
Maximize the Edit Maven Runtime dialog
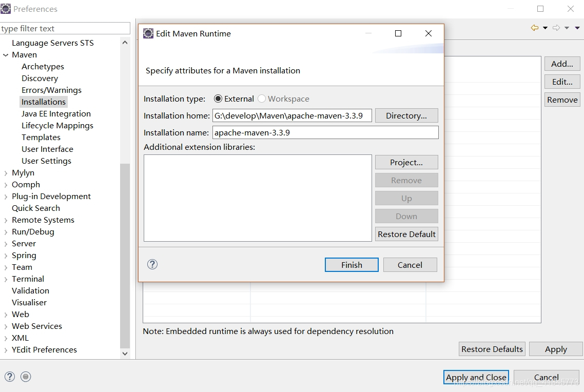[x=398, y=33]
